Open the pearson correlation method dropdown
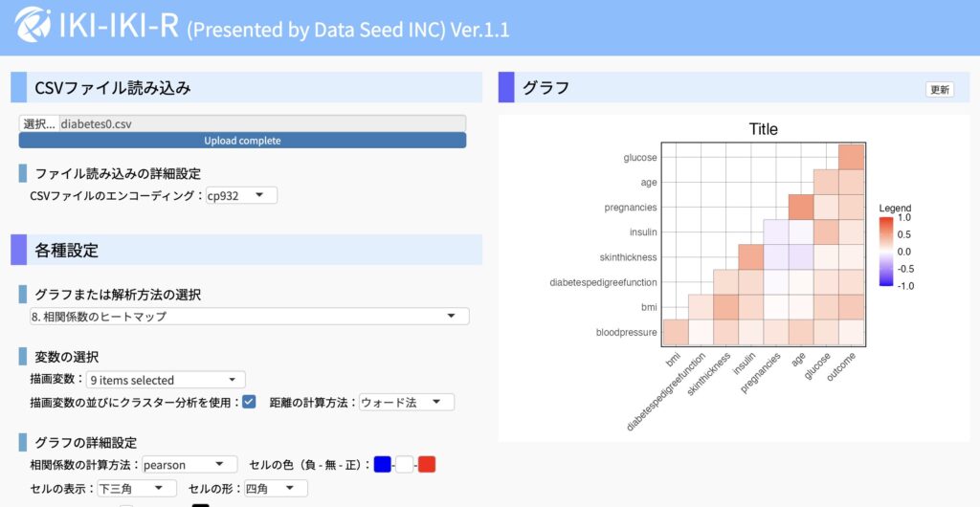Viewport: 980px width, 507px height. click(x=189, y=464)
